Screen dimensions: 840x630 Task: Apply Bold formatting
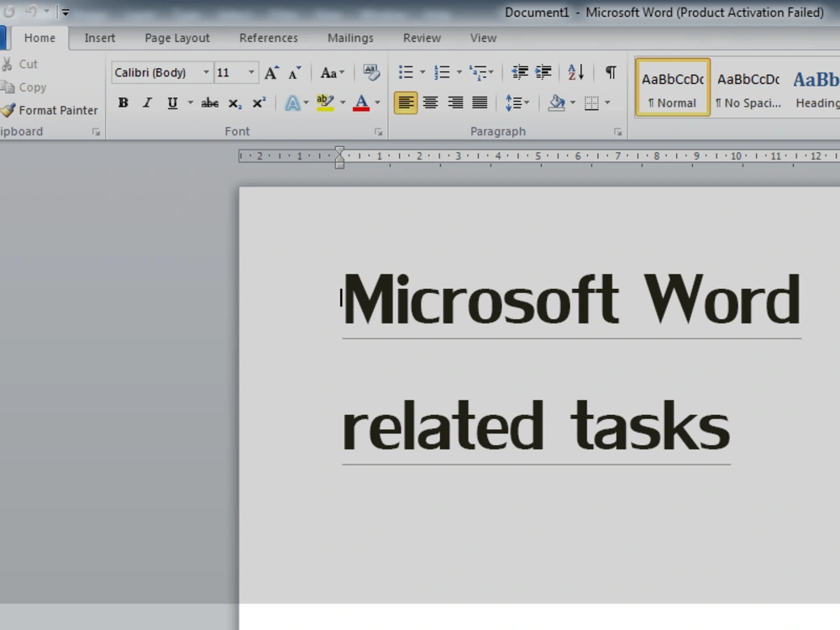[x=123, y=102]
